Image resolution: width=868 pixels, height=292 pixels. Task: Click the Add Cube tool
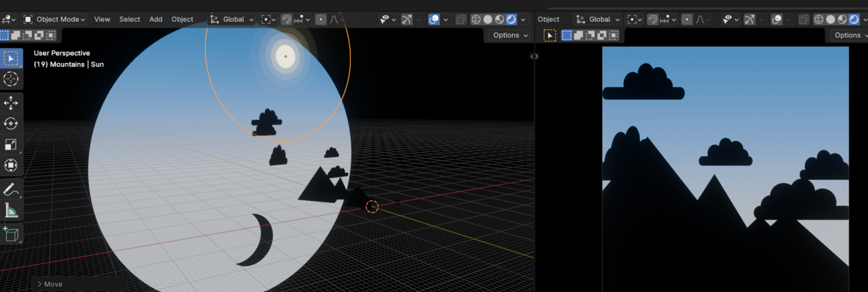(11, 234)
